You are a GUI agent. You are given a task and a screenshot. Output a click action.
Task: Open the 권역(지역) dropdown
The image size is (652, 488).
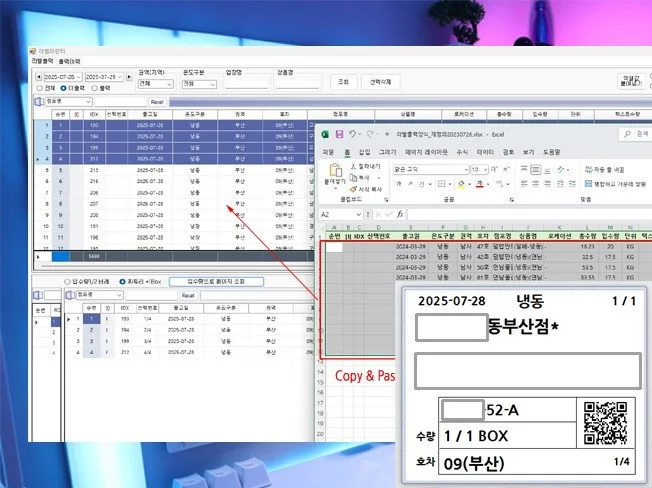156,85
